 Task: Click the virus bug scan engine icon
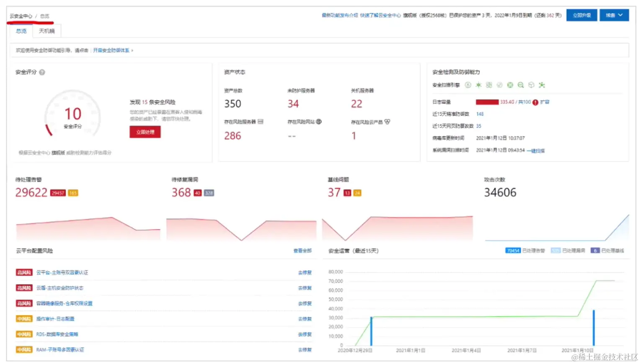click(x=478, y=85)
